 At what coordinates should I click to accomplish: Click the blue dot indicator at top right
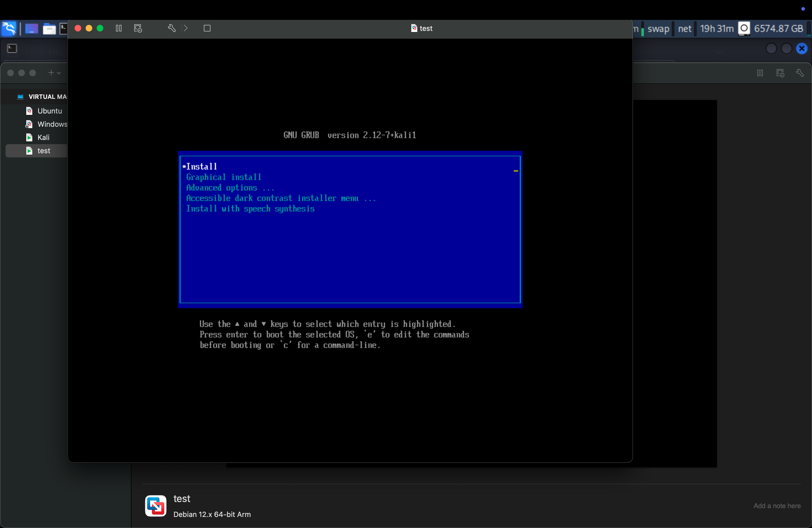coord(803,9)
